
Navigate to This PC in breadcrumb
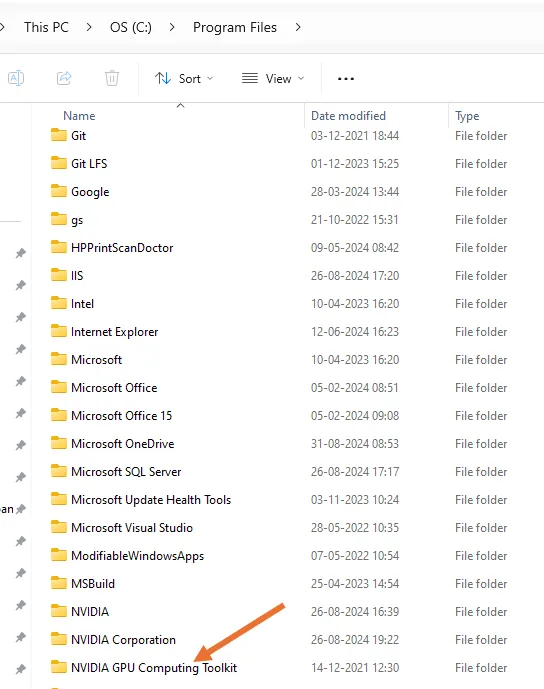pyautogui.click(x=46, y=27)
